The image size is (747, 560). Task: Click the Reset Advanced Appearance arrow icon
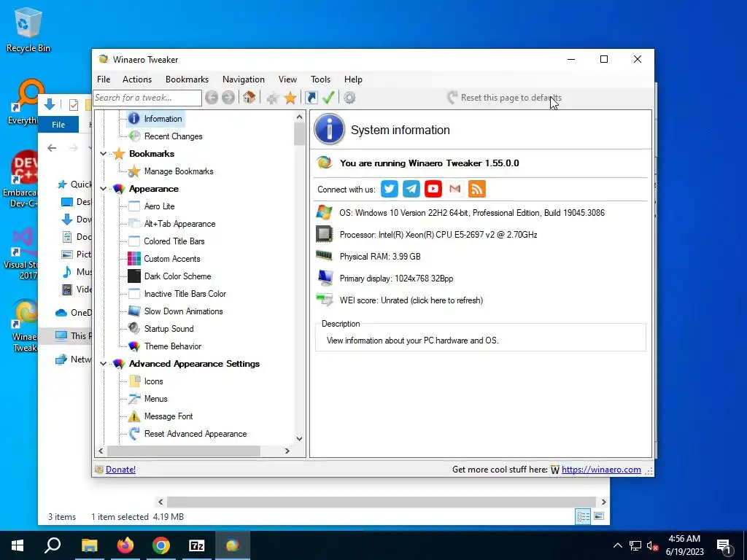[134, 434]
